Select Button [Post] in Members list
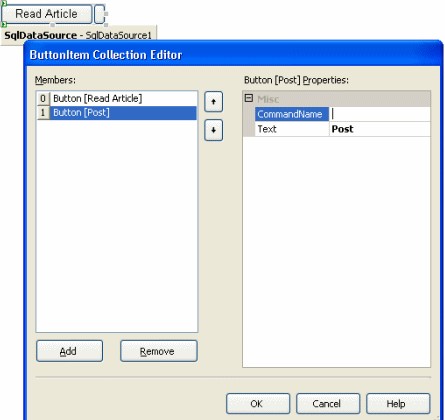 click(123, 113)
